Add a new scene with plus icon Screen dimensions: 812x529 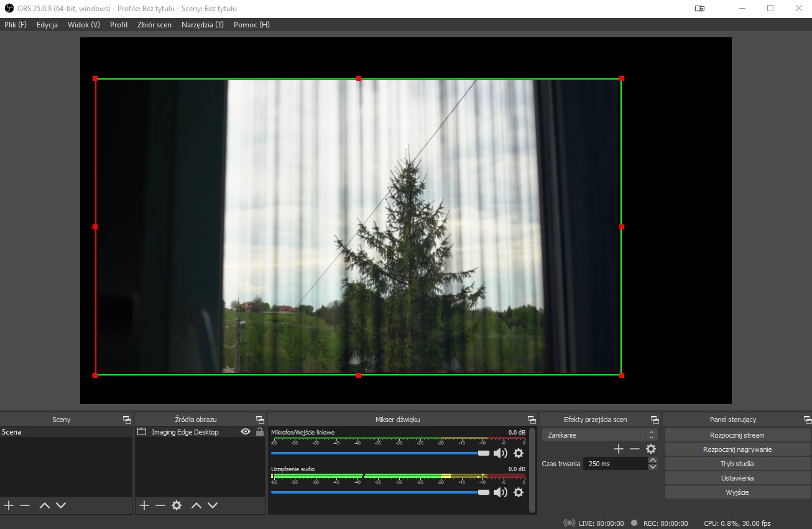[x=9, y=505]
